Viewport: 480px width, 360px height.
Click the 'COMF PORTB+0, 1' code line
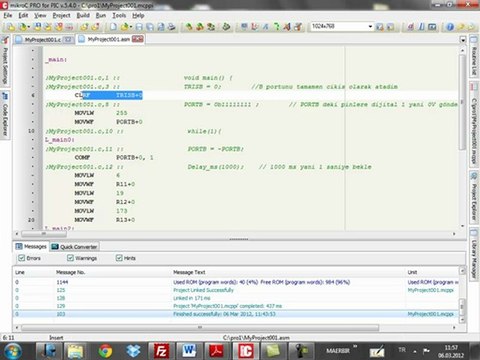coord(114,157)
